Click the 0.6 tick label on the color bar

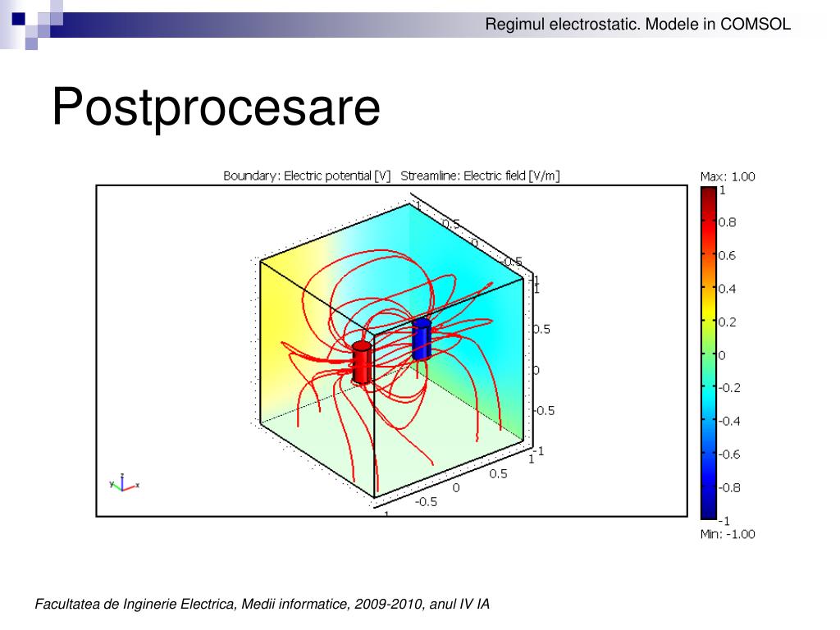pyautogui.click(x=727, y=256)
